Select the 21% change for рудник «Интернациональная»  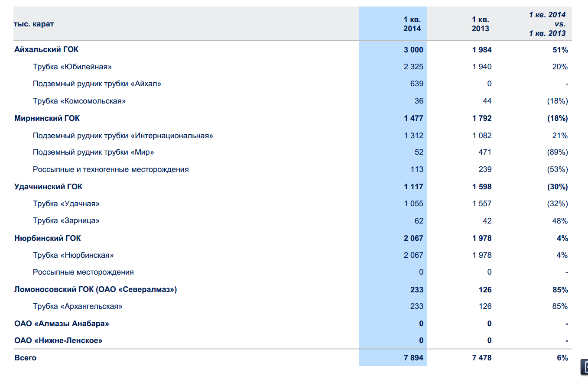pos(560,136)
